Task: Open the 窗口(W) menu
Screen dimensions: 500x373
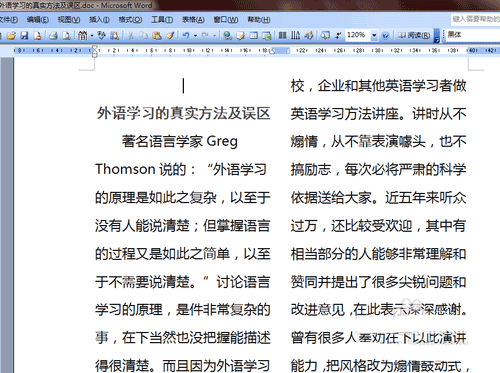Action: pyautogui.click(x=226, y=20)
